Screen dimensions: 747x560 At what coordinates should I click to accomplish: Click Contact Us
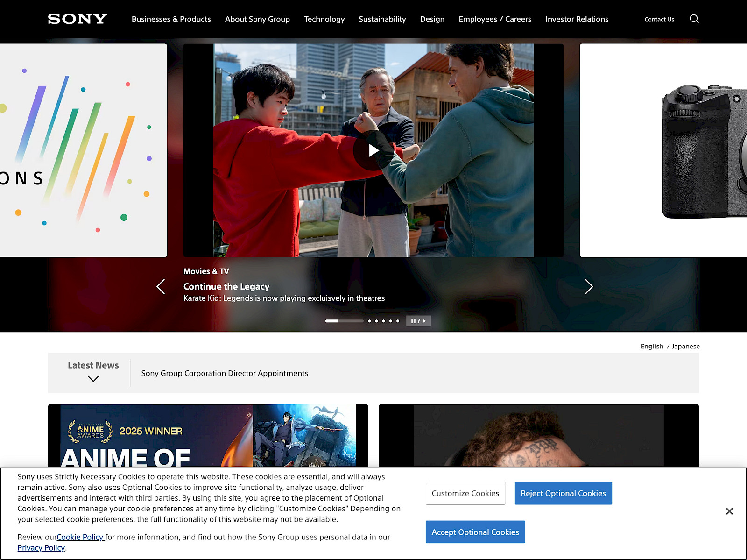[659, 19]
